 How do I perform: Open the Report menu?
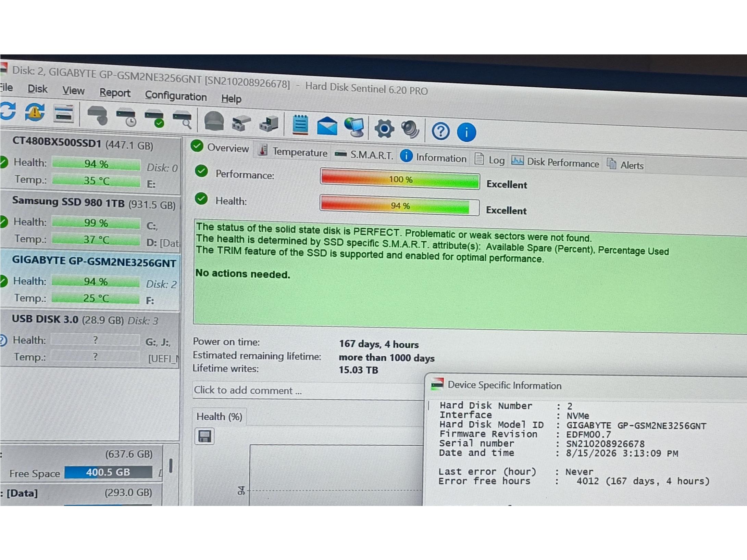115,93
